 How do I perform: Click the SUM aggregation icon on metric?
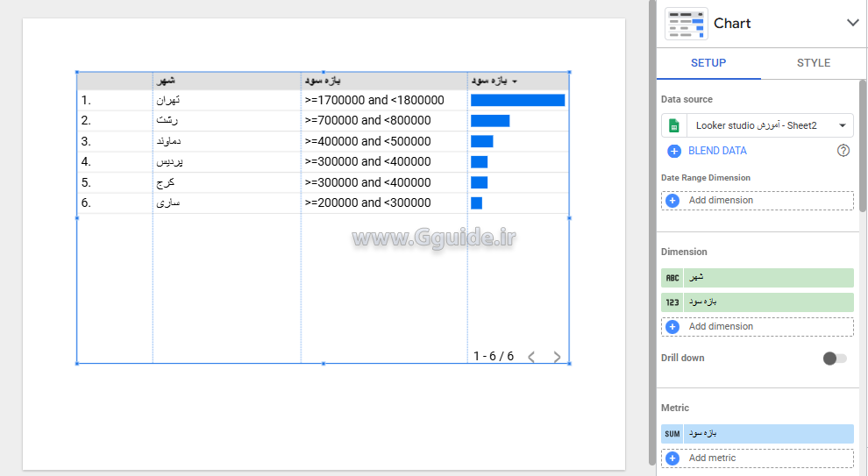point(672,434)
